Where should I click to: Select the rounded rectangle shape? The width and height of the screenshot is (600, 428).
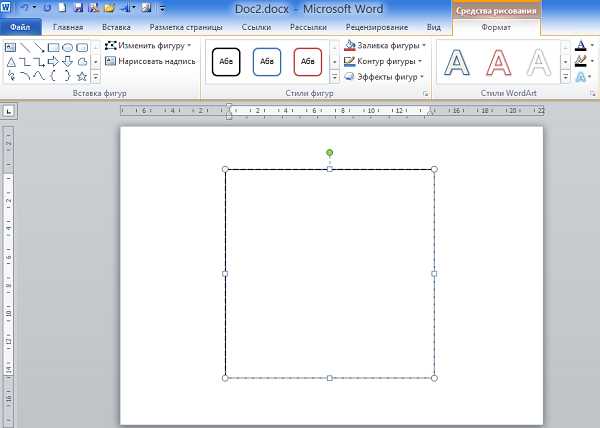(x=82, y=47)
